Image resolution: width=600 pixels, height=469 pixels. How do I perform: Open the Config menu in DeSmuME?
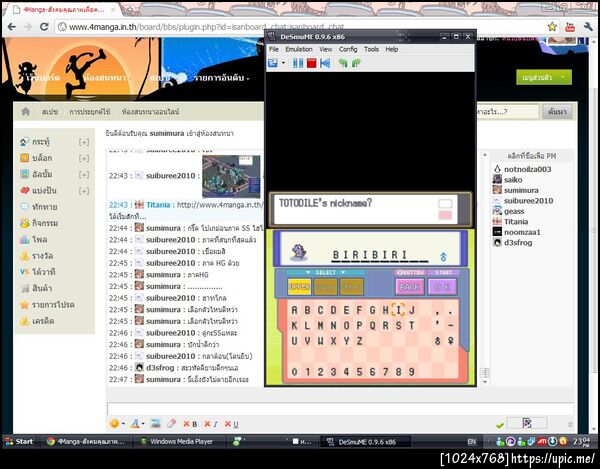348,49
